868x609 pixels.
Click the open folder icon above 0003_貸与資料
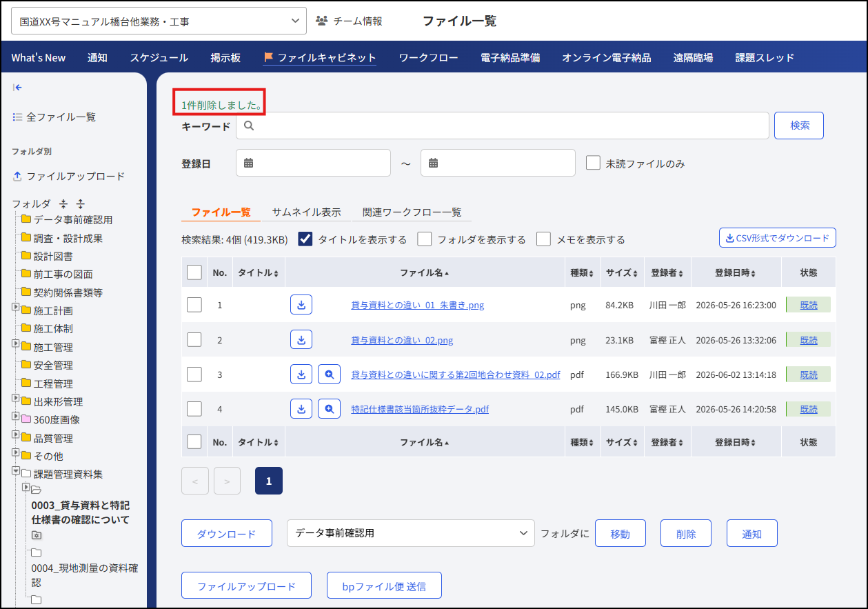(x=37, y=490)
